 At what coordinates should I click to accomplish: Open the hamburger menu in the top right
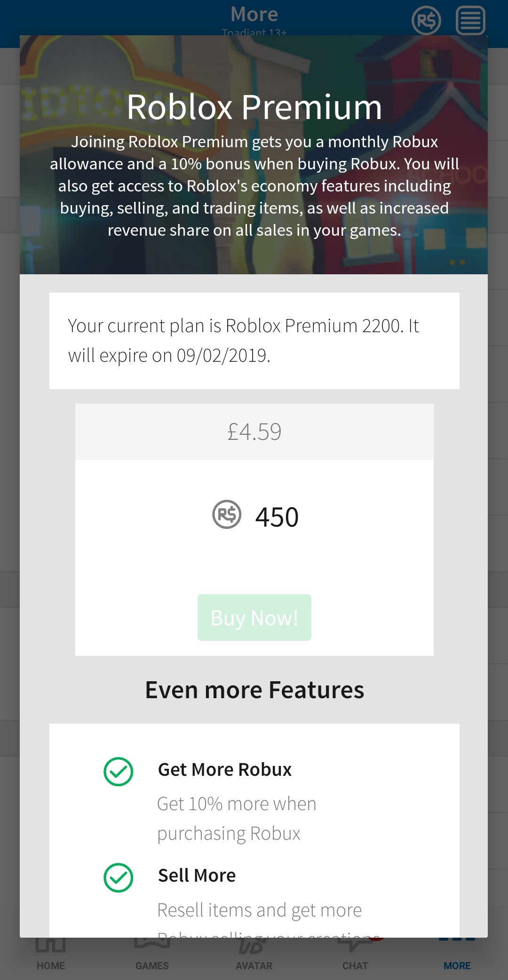click(x=469, y=21)
